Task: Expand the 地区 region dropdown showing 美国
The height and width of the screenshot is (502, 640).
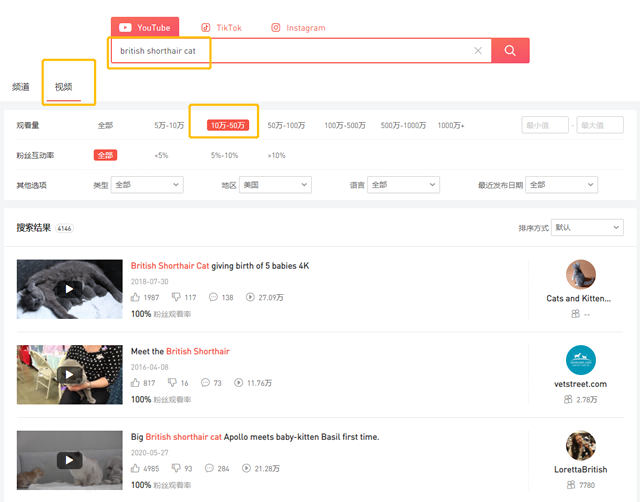Action: point(275,185)
